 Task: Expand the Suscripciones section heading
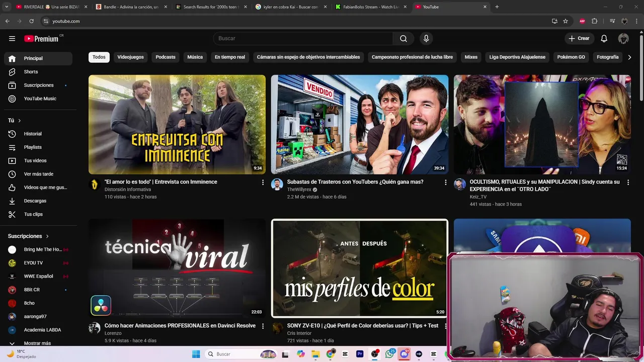[29, 236]
